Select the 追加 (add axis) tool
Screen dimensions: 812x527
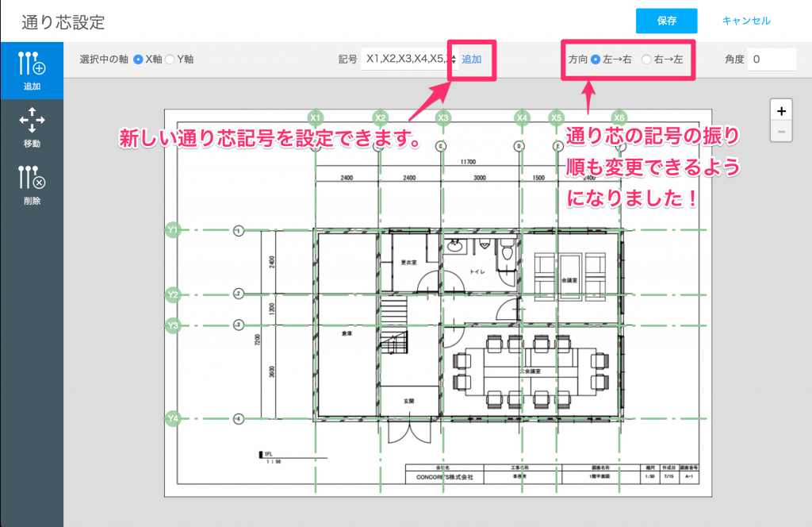tap(32, 69)
